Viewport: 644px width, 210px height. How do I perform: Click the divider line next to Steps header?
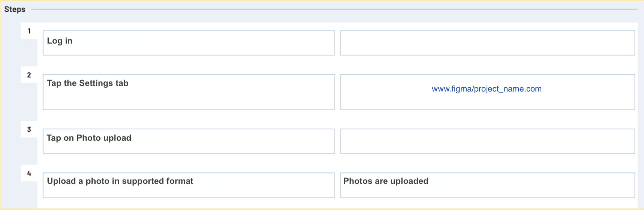(x=334, y=9)
